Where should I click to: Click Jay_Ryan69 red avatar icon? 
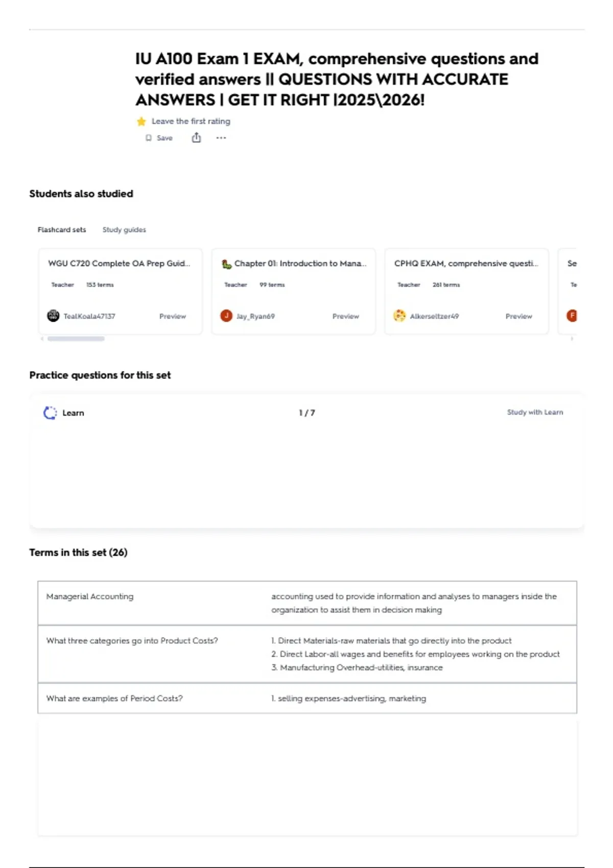226,316
